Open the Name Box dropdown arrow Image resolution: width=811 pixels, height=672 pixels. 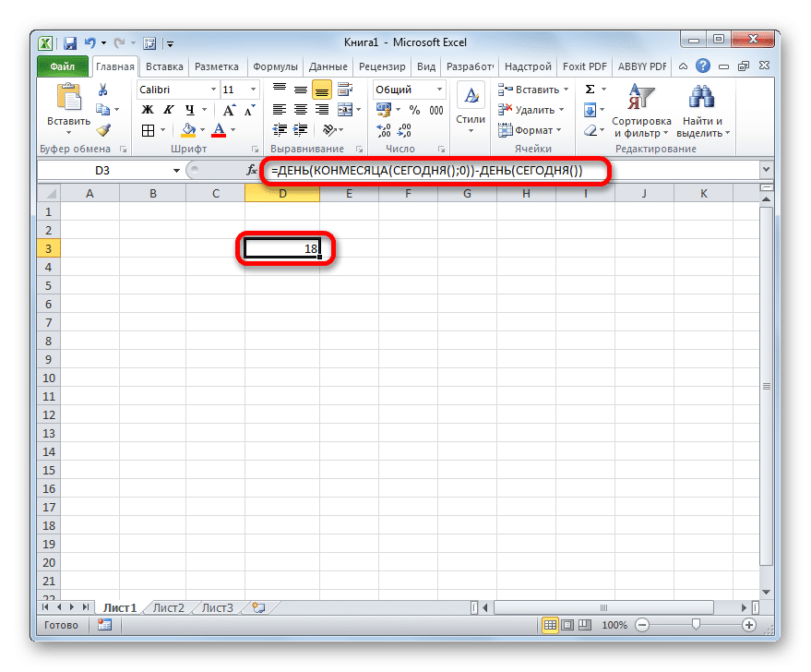click(x=176, y=170)
